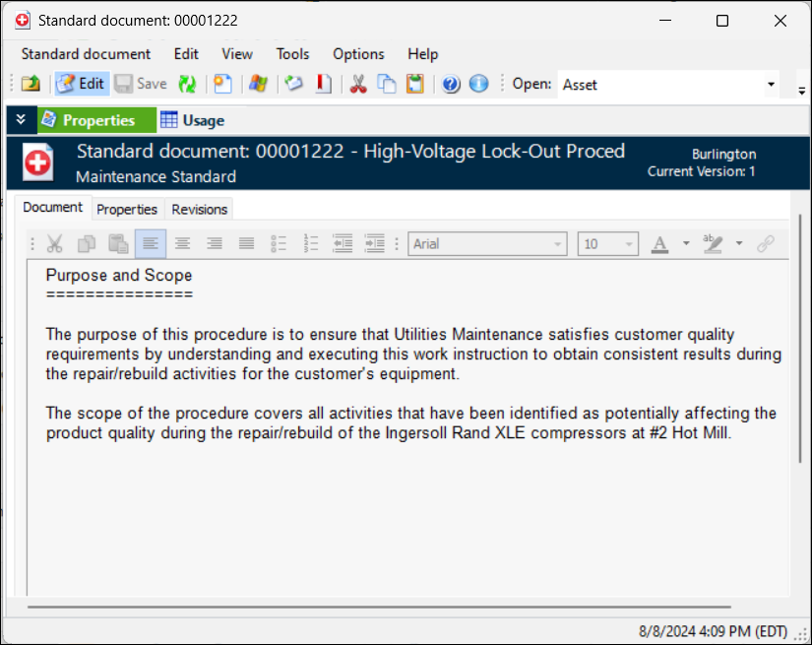Click the folder-up icon in main toolbar
Screen dimensions: 812x645
coord(31,84)
